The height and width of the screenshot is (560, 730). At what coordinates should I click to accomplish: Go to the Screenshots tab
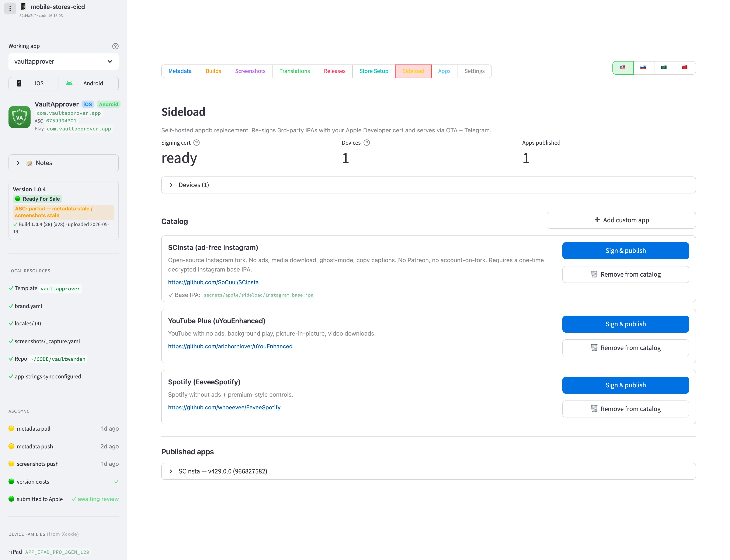[x=250, y=71]
